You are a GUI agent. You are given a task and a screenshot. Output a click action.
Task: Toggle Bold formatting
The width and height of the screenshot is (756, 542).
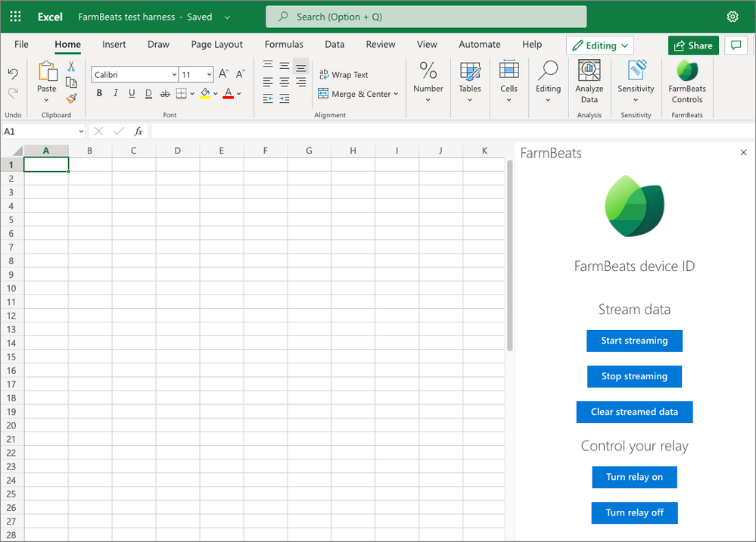coord(99,93)
